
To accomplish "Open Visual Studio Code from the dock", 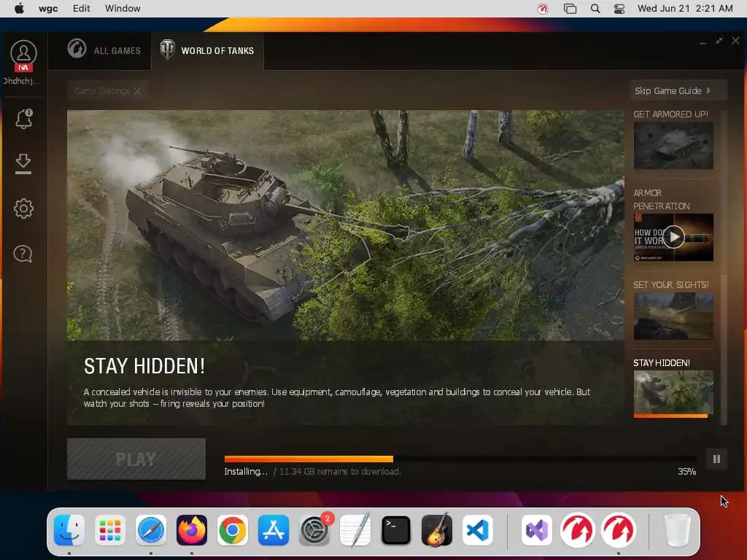I will (478, 530).
